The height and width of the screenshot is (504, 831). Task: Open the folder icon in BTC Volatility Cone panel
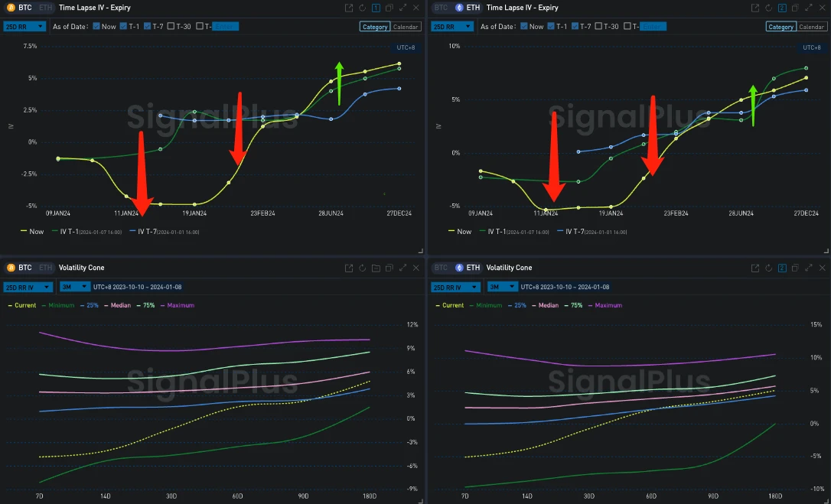(376, 268)
